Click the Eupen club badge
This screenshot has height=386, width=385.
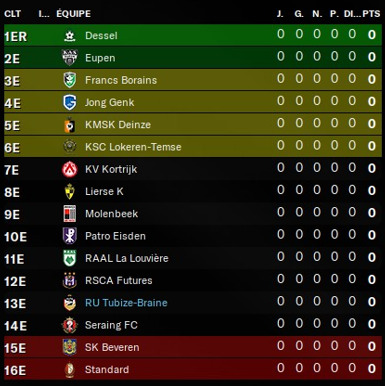pyautogui.click(x=70, y=58)
